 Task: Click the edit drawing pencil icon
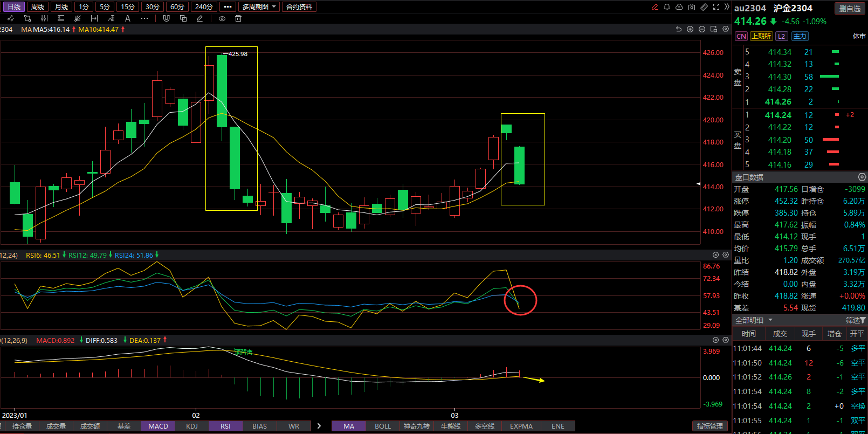(x=199, y=18)
